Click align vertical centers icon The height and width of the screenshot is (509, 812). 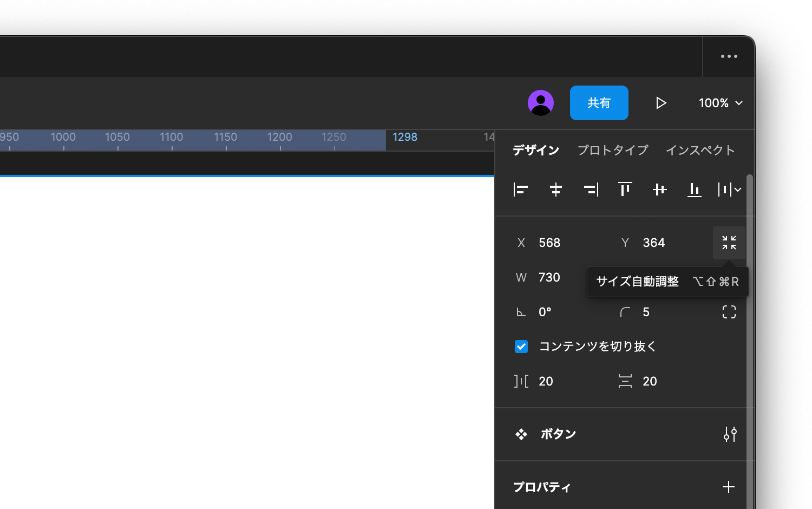pyautogui.click(x=660, y=190)
